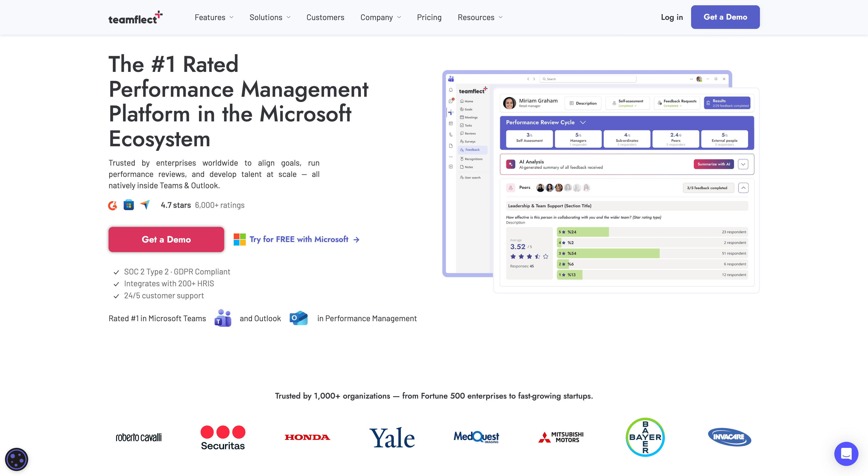This screenshot has width=868, height=476.
Task: Click the Peers score card
Action: (676, 139)
